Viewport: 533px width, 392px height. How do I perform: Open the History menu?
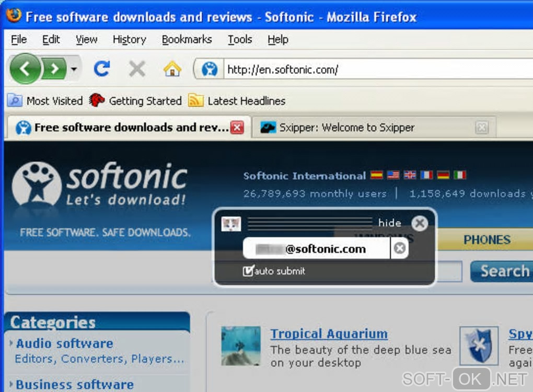click(x=130, y=39)
